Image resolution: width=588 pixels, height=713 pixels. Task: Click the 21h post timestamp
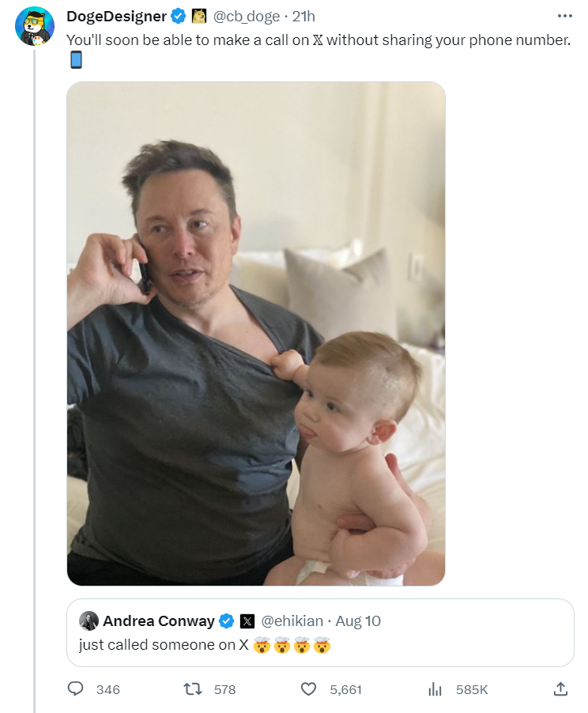pyautogui.click(x=303, y=17)
